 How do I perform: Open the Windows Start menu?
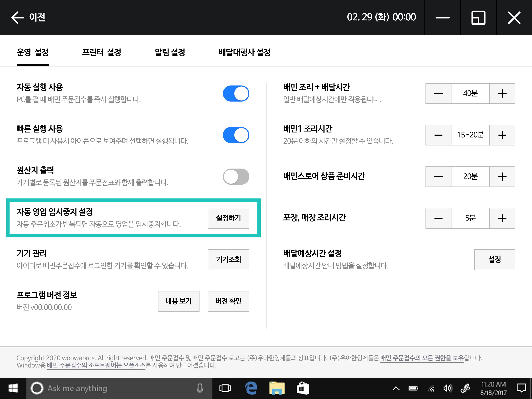coord(13,388)
